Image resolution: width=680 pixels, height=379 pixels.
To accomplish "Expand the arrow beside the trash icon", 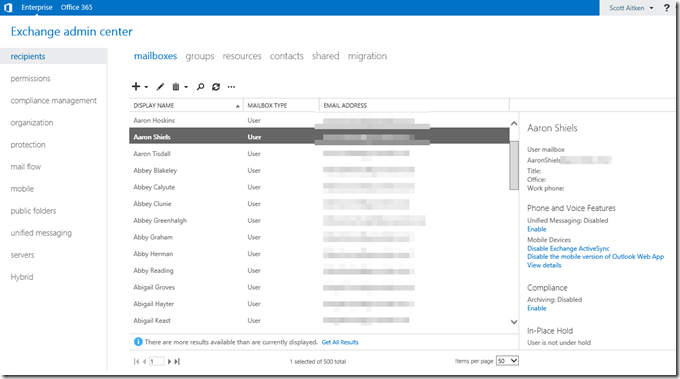I will (x=186, y=87).
